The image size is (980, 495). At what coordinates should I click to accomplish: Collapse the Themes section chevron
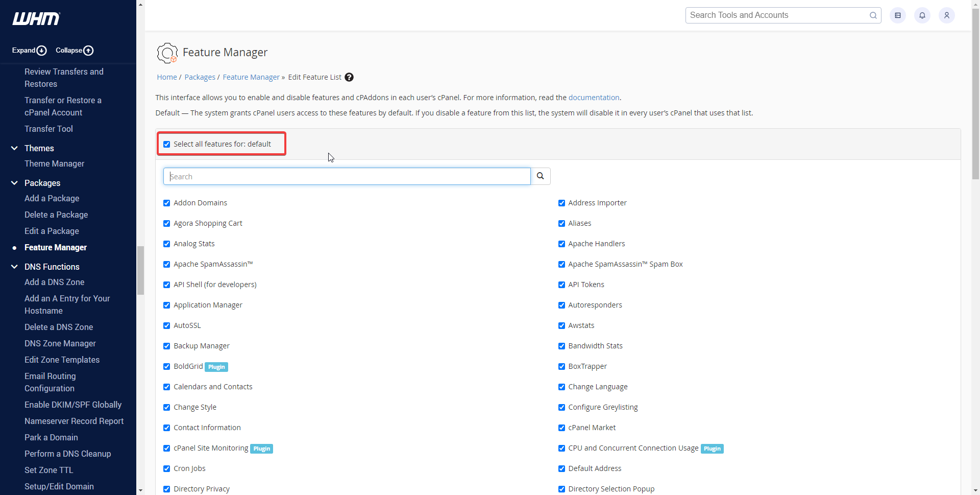click(x=14, y=148)
